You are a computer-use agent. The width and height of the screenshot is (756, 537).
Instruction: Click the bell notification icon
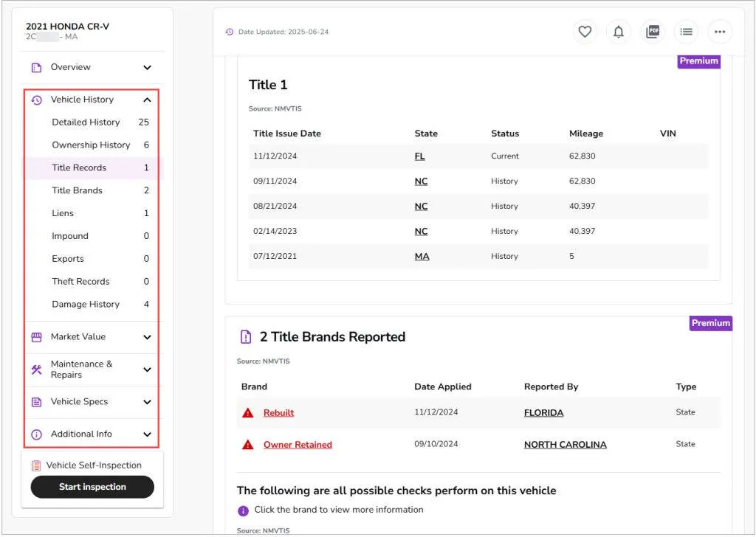(x=619, y=32)
